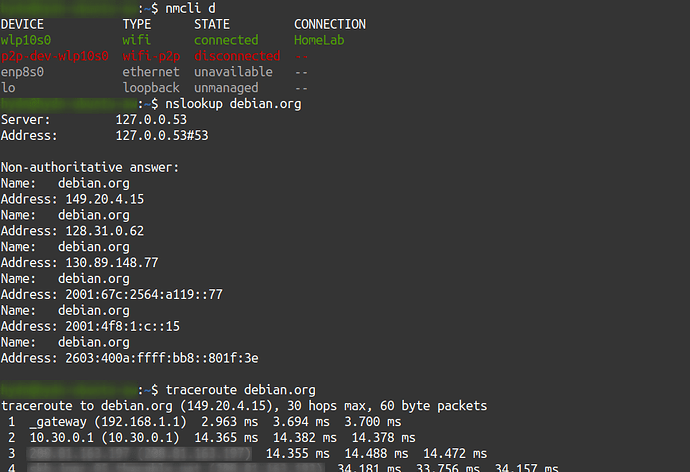Click the 'unmanaged' loopback state text

229,88
